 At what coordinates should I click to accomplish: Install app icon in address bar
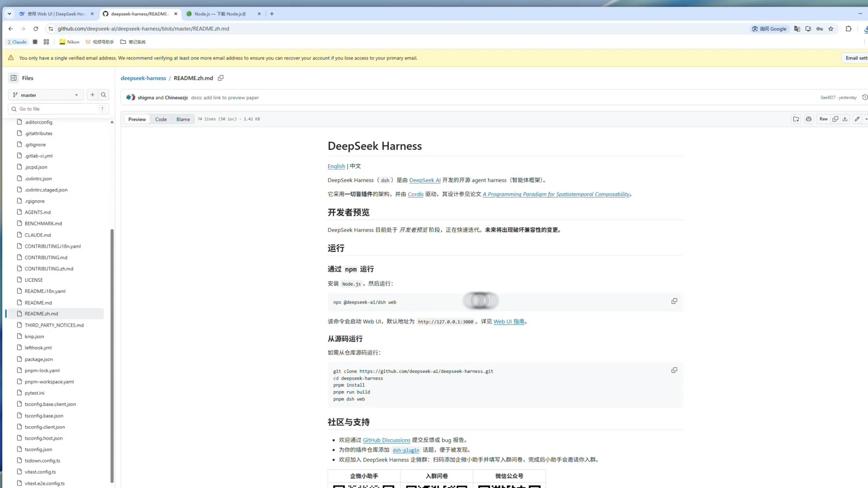(x=808, y=29)
